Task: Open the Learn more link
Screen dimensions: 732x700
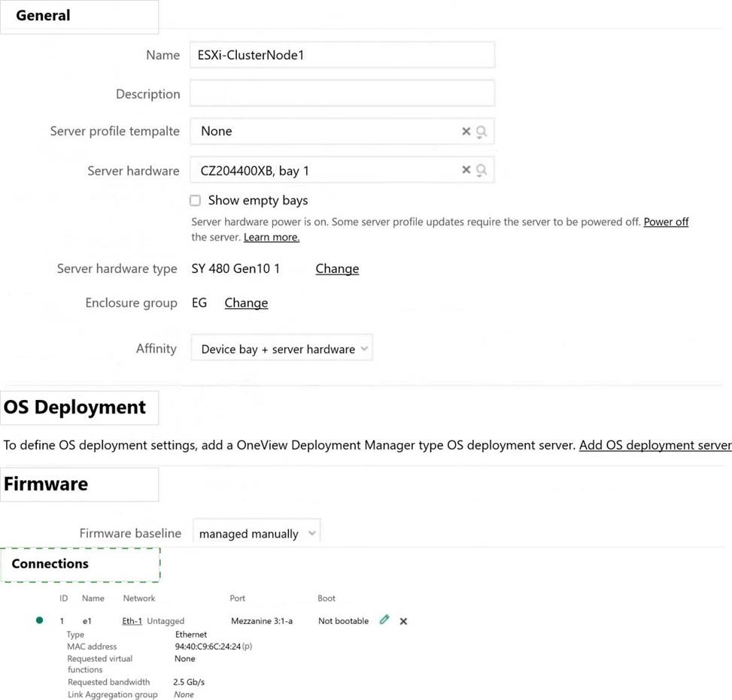Action: pos(271,237)
